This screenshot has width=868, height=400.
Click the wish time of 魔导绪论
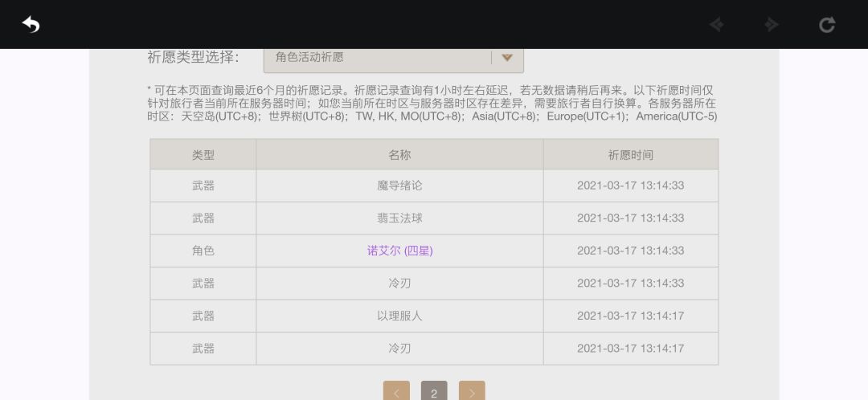(x=631, y=186)
